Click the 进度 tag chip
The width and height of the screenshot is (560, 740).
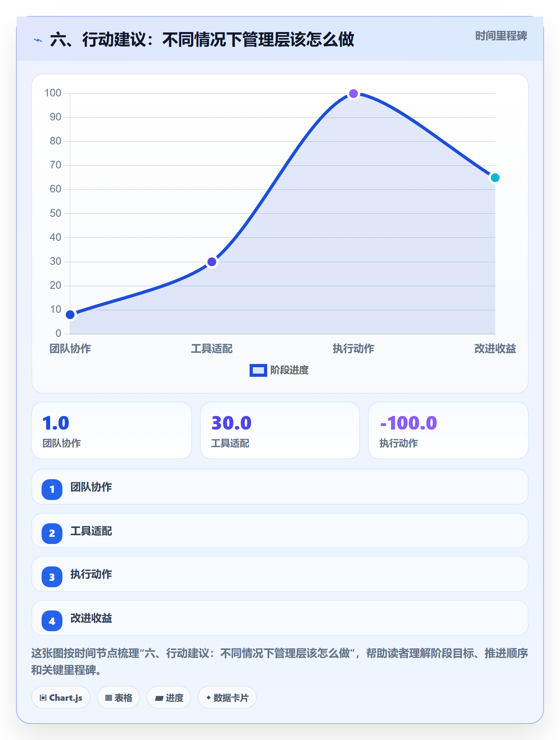(x=169, y=698)
